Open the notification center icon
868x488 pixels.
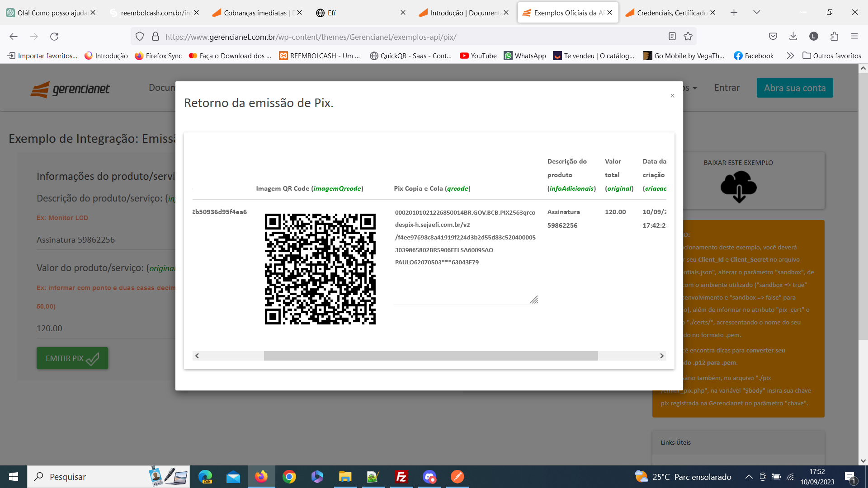[x=850, y=477]
